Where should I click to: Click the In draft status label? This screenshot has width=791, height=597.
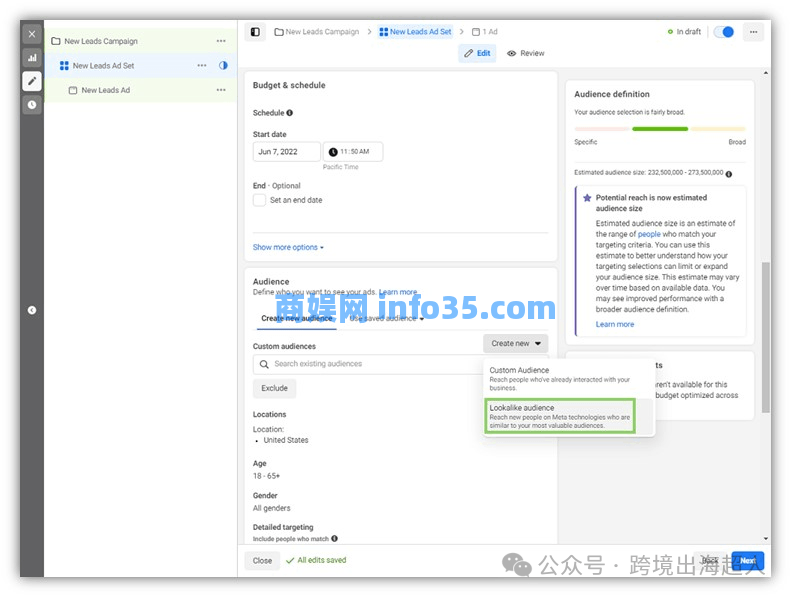(685, 32)
